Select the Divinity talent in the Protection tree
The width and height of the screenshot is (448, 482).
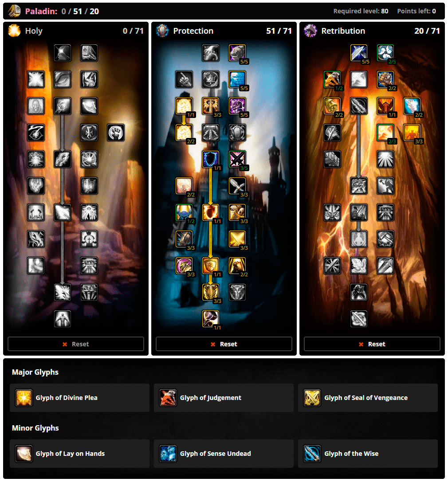(x=211, y=53)
